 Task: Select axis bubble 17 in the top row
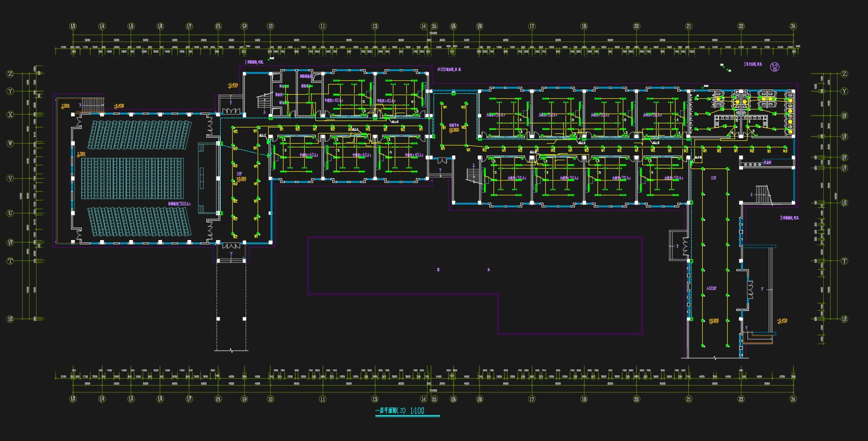point(532,26)
